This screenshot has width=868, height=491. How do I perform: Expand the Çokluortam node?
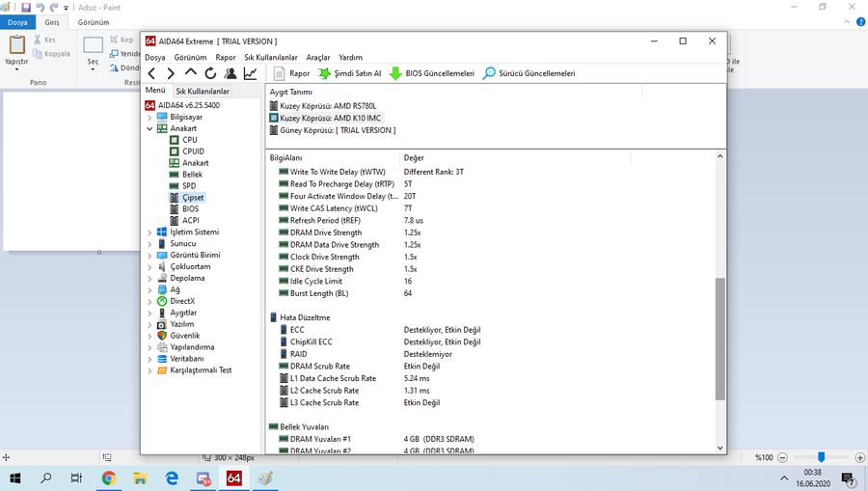[x=149, y=267]
